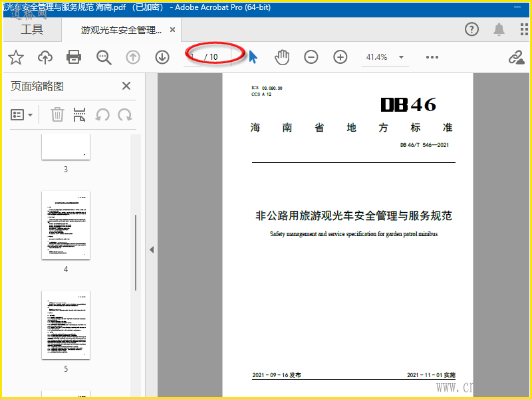This screenshot has width=532, height=399.
Task: Open the thumbnail options dropdown menu
Action: click(21, 115)
